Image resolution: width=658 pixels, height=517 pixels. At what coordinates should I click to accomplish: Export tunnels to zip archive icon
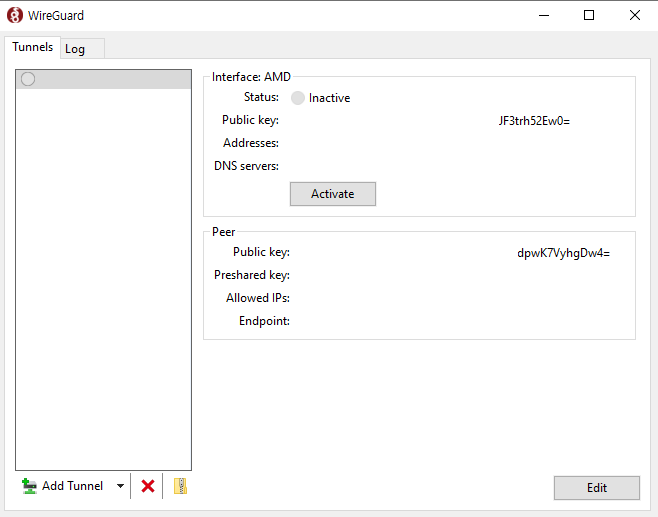(180, 486)
